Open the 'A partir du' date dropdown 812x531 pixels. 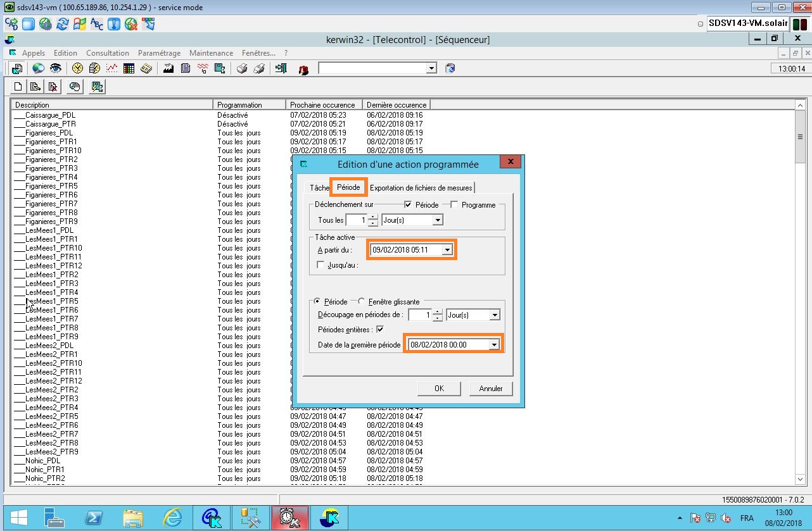pos(448,250)
